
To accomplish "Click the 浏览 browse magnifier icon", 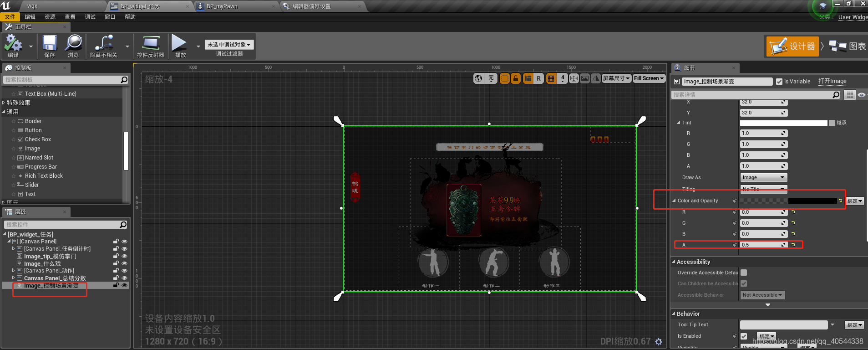I will pos(73,43).
